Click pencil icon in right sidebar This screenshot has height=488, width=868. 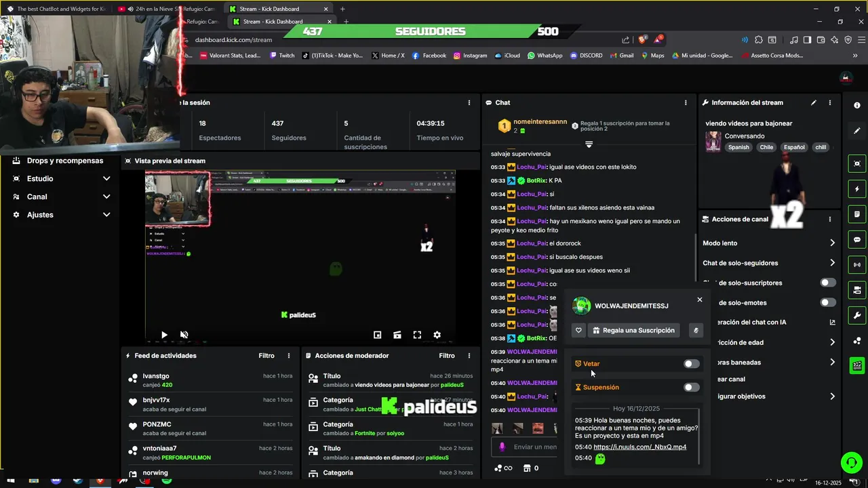[x=857, y=131]
